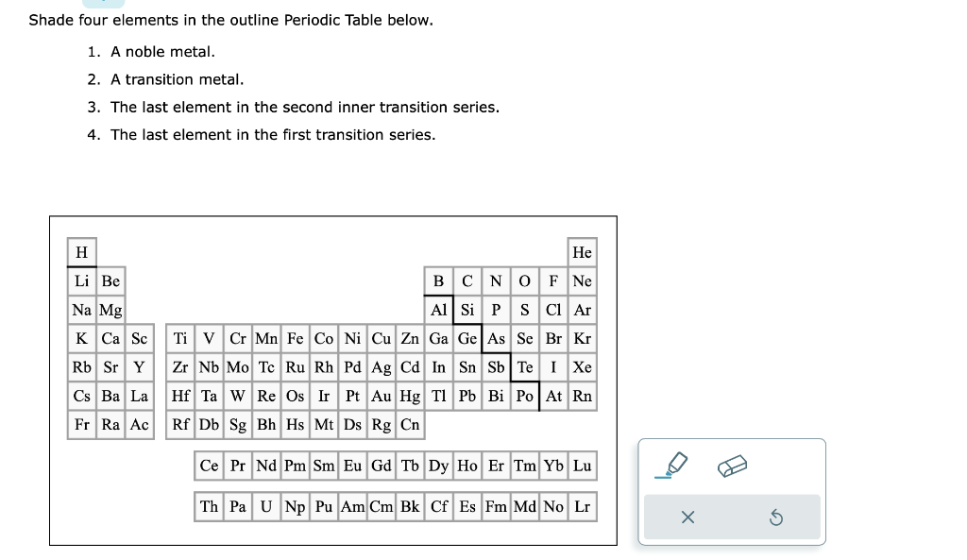967x560 pixels.
Task: Shade uranium (U) in the actinide row
Action: (x=266, y=506)
